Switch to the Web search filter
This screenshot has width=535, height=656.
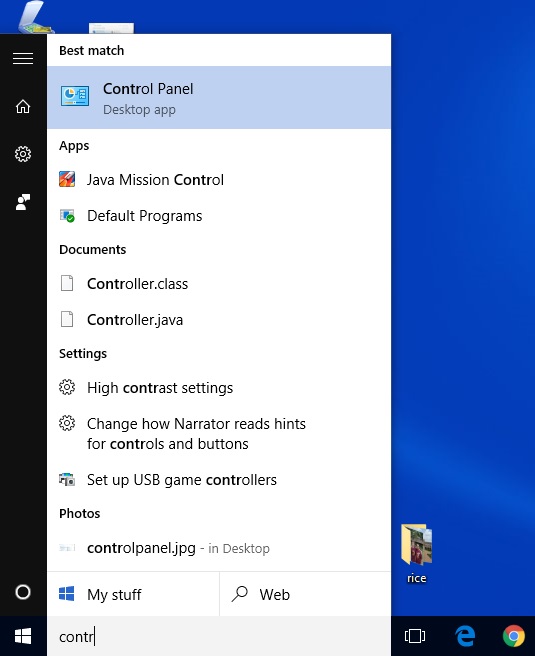305,594
